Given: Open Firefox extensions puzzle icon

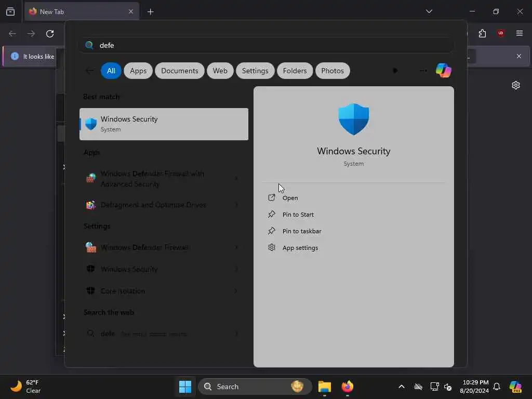Looking at the screenshot, I should tap(482, 33).
